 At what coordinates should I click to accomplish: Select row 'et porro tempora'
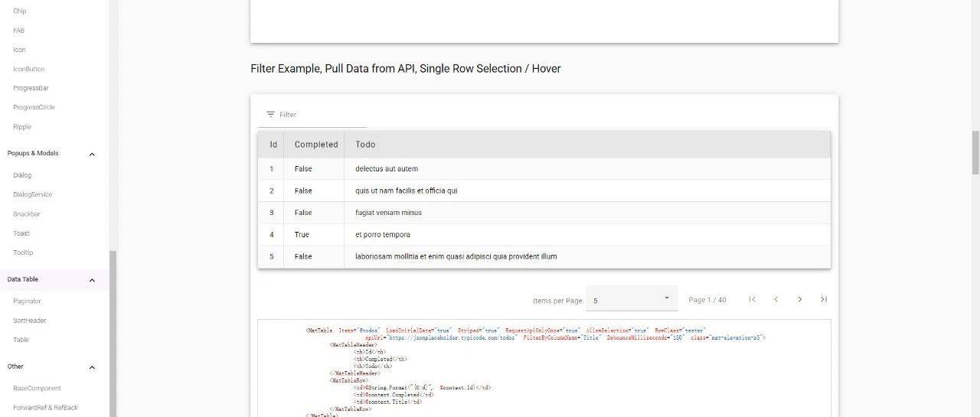click(x=544, y=235)
